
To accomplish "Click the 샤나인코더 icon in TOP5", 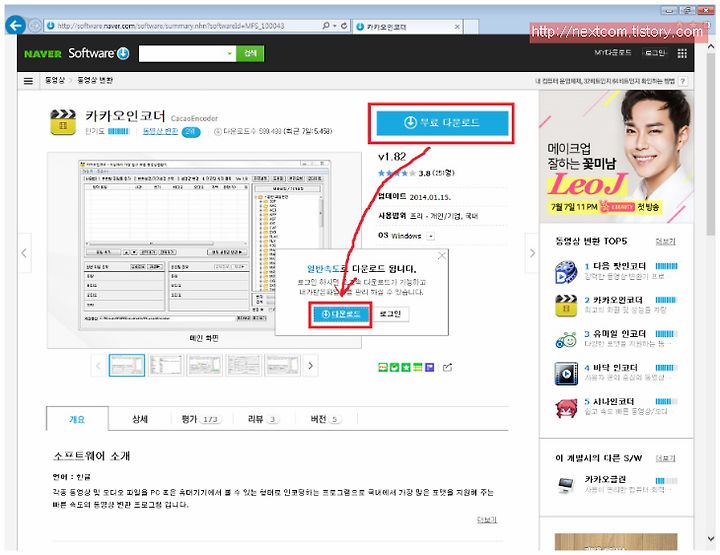I will pos(566,408).
